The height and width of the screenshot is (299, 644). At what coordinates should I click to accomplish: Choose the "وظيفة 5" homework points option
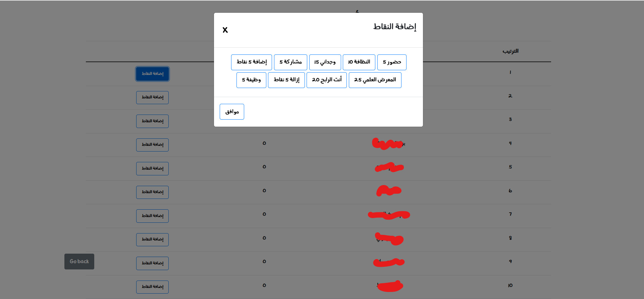(251, 80)
